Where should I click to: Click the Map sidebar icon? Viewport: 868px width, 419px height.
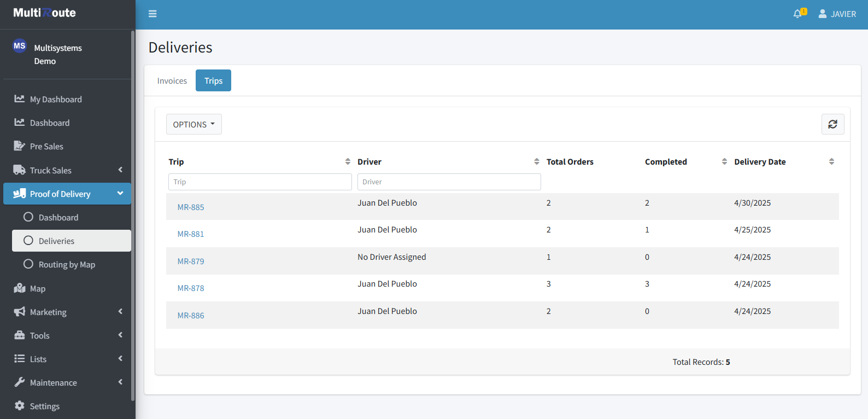pyautogui.click(x=20, y=288)
